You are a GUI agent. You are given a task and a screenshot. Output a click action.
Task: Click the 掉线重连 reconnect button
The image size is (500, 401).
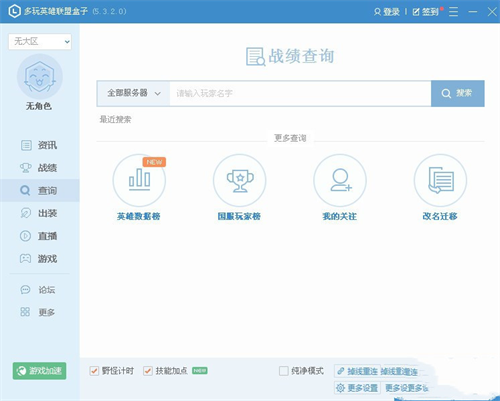pyautogui.click(x=357, y=371)
